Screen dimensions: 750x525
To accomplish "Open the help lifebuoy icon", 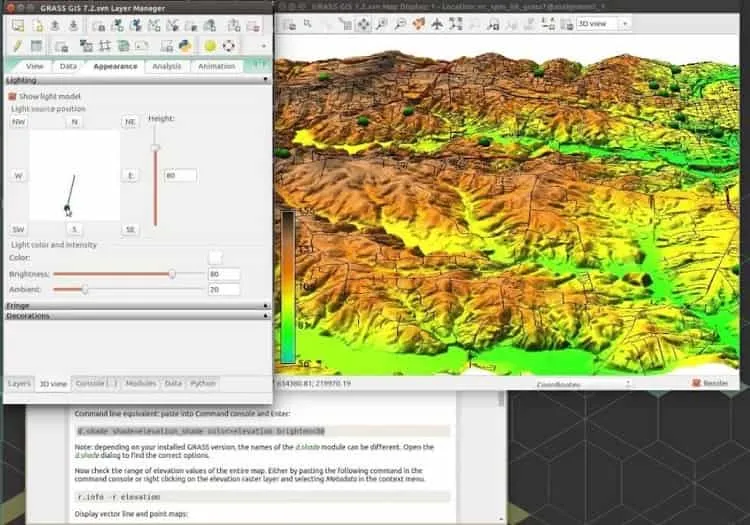I will 229,46.
